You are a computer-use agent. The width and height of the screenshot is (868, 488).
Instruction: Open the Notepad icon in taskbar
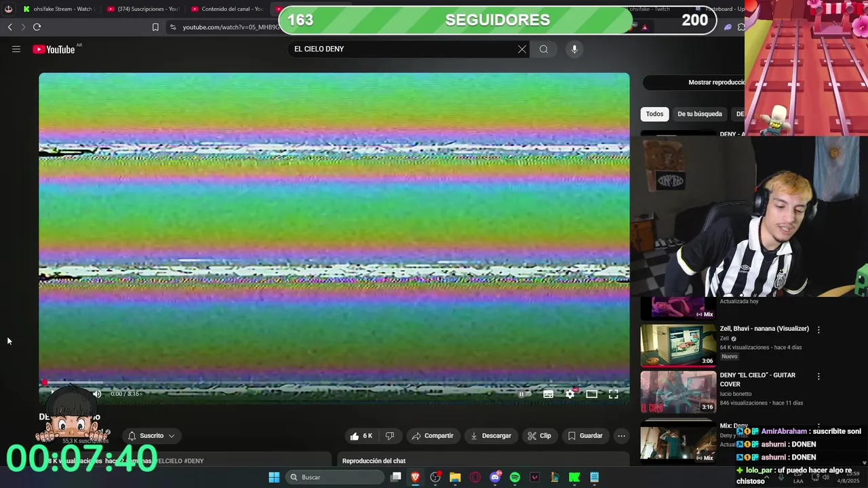click(x=594, y=477)
